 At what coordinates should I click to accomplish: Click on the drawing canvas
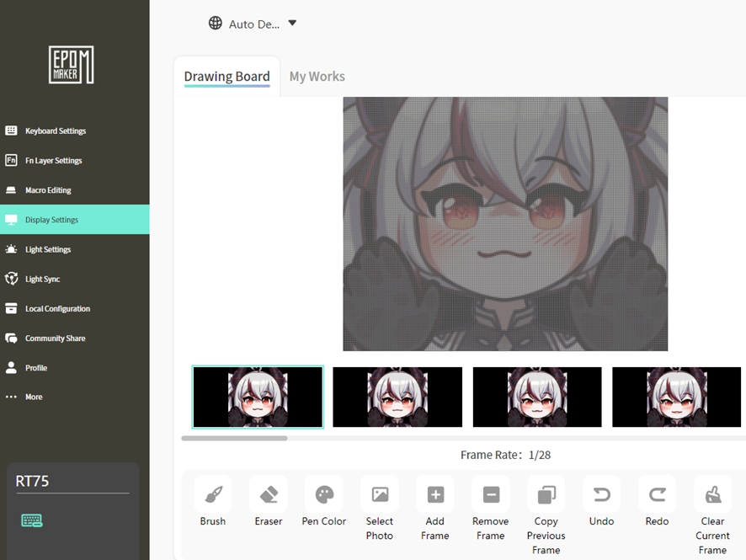[x=505, y=224]
